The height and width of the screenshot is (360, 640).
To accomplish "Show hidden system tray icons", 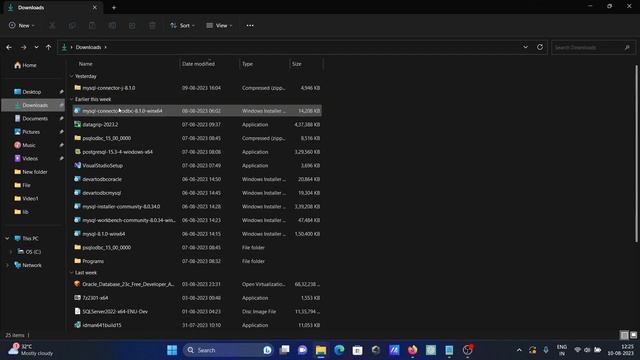I will pyautogui.click(x=519, y=350).
